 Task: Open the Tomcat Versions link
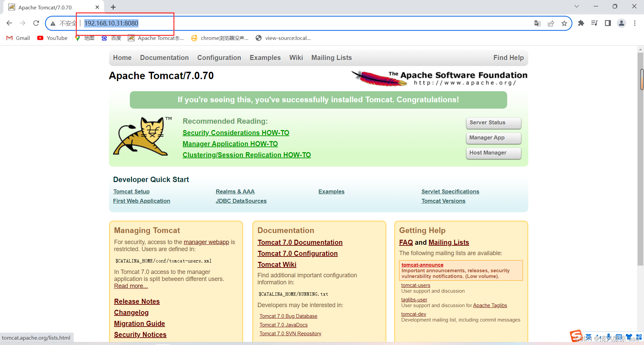[443, 201]
